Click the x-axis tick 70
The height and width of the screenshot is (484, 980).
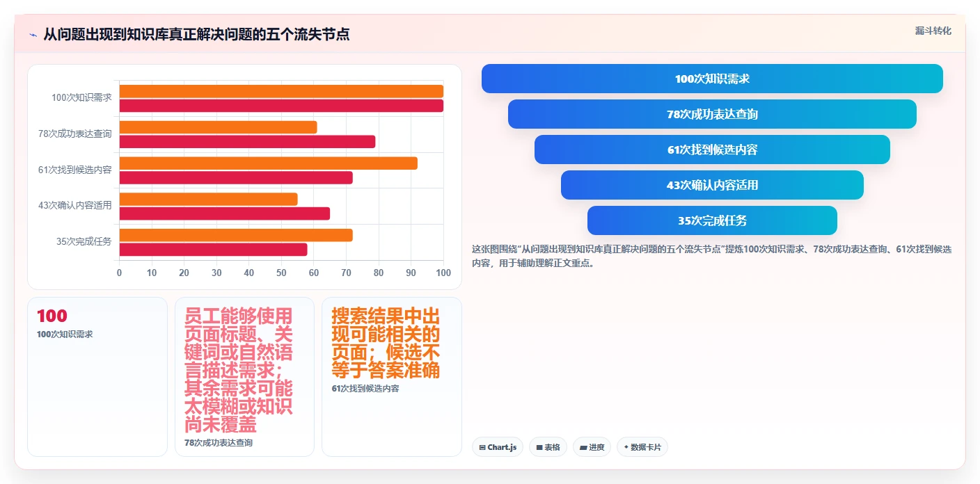(346, 273)
